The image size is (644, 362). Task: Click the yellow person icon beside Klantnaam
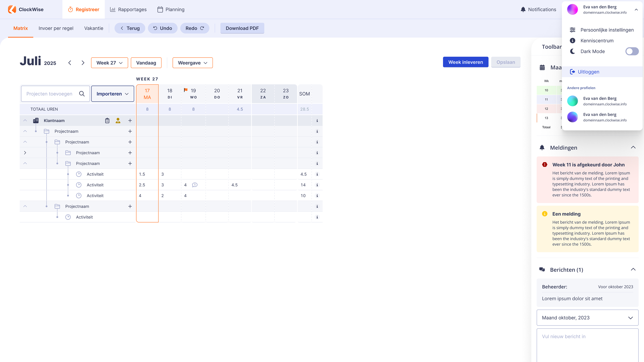pyautogui.click(x=118, y=121)
